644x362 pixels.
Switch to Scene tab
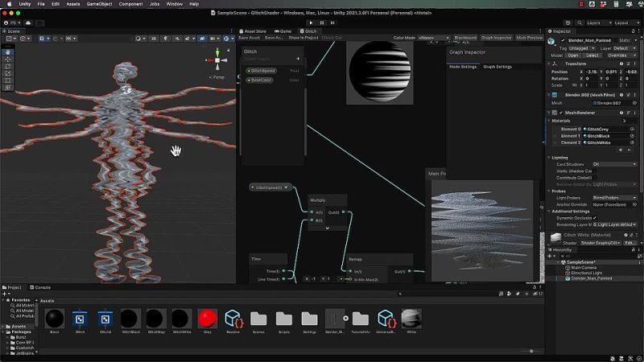click(x=11, y=31)
